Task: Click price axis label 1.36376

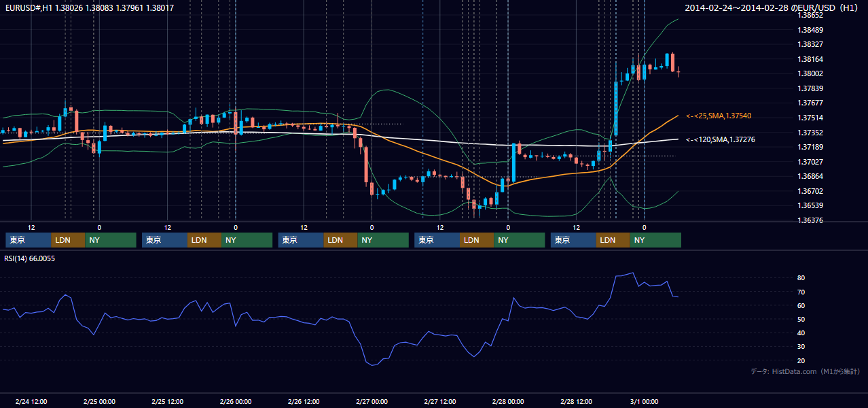Action: click(x=810, y=220)
